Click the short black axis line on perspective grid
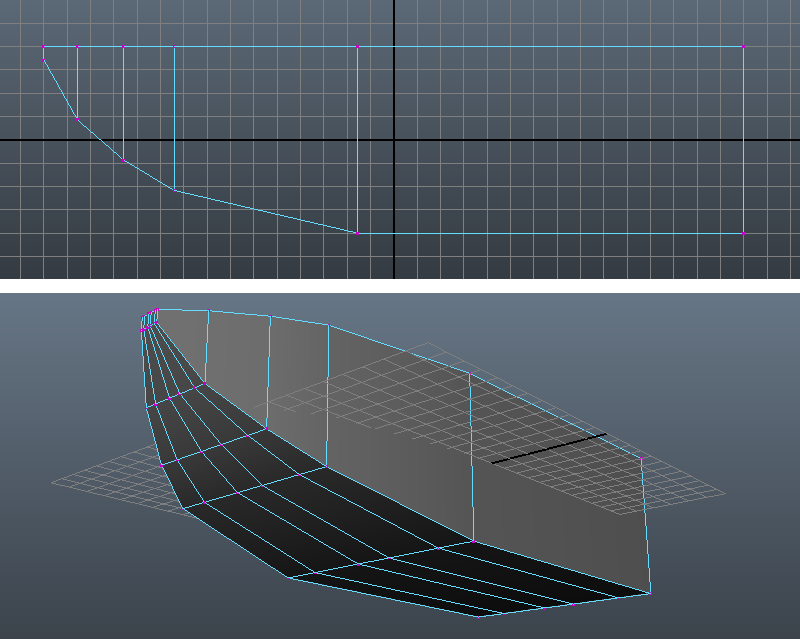 coord(548,449)
